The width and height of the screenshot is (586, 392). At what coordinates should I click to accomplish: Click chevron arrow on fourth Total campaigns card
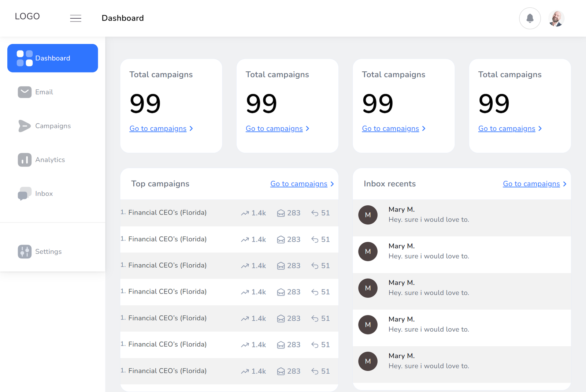(540, 128)
